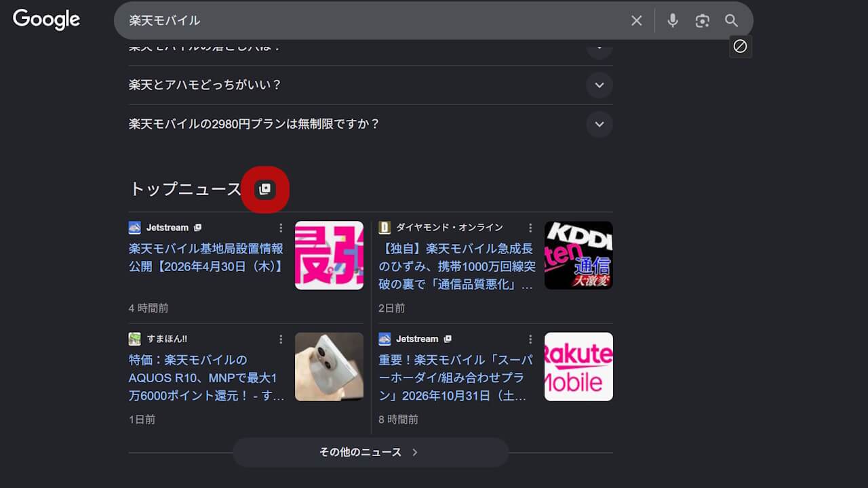Click Jetstream name above スーパーホーダイ headline

point(417,339)
